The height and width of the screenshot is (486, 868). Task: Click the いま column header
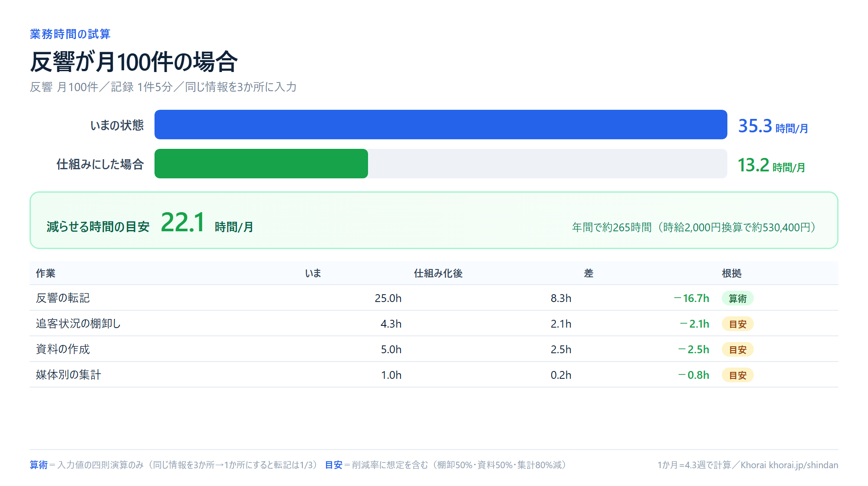(x=313, y=273)
